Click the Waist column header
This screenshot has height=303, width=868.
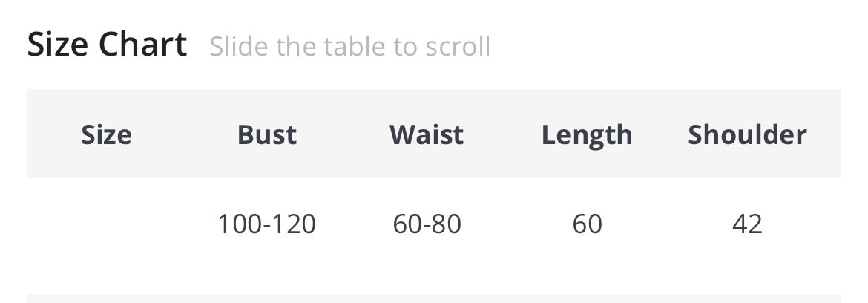pyautogui.click(x=427, y=134)
